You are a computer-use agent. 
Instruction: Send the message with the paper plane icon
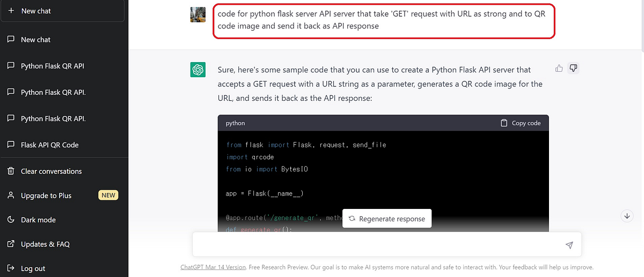click(569, 245)
